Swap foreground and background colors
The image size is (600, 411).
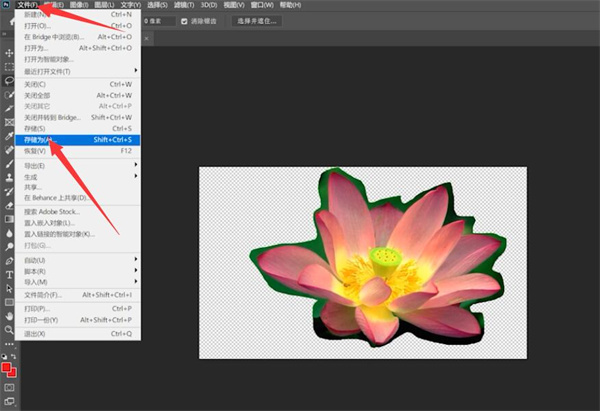(x=15, y=356)
